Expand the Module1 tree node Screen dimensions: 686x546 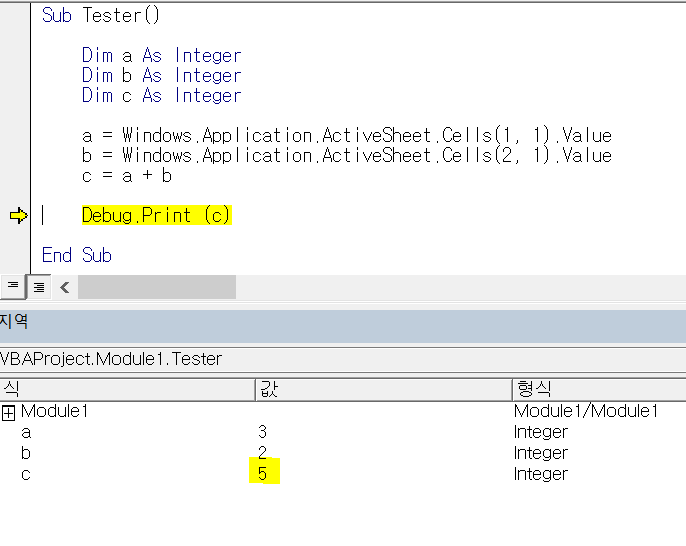tap(8, 413)
